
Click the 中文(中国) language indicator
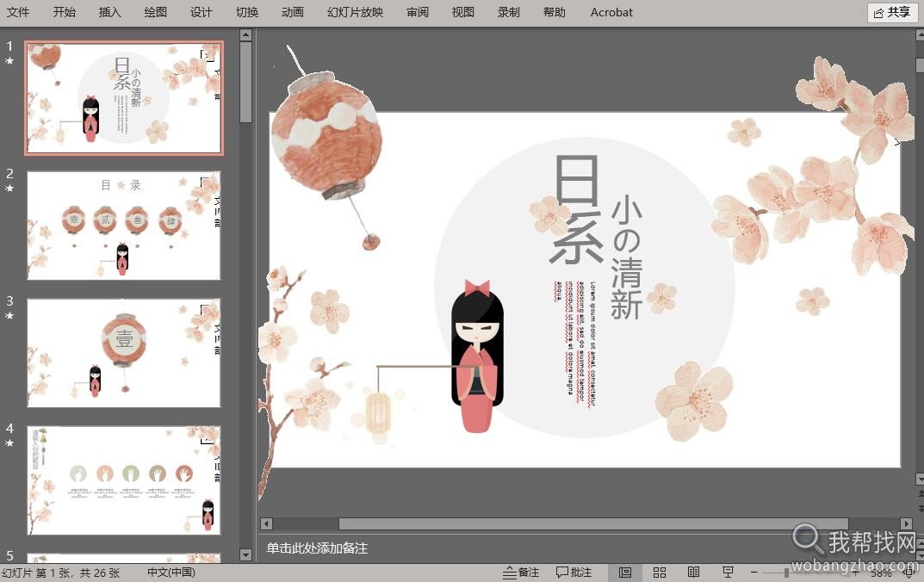(x=171, y=573)
